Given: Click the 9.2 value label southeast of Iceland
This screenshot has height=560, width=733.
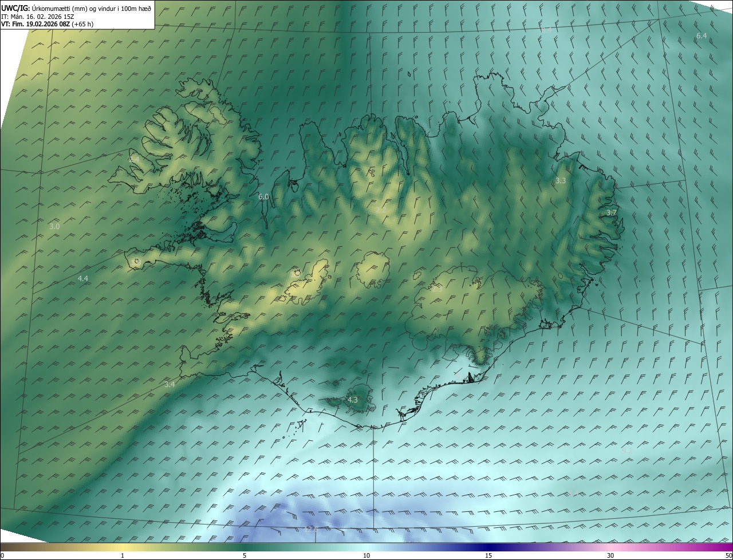Looking at the screenshot, I should [627, 451].
